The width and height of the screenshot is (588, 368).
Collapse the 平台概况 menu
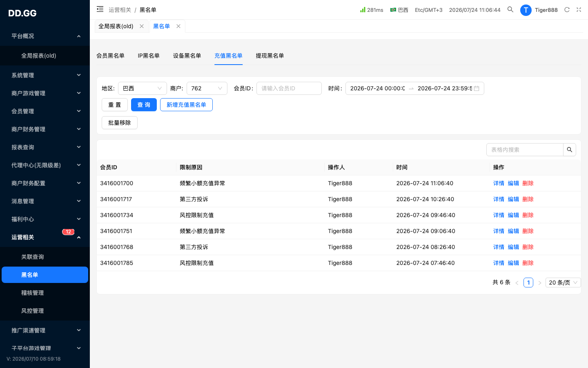click(45, 36)
